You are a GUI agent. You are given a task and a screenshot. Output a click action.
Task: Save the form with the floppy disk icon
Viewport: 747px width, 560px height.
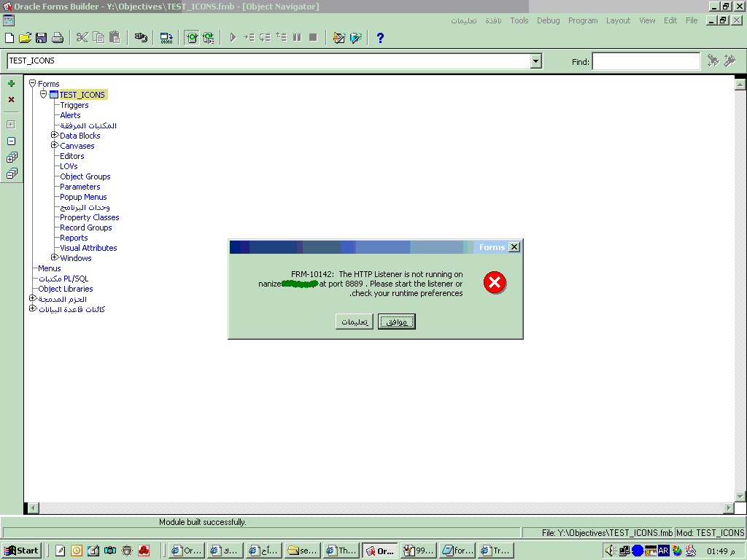[x=41, y=38]
